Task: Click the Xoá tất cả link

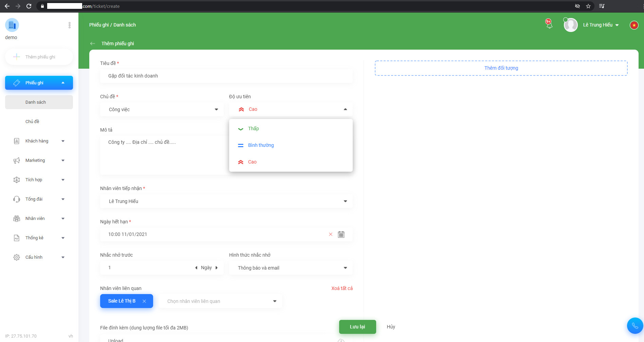Action: click(342, 288)
